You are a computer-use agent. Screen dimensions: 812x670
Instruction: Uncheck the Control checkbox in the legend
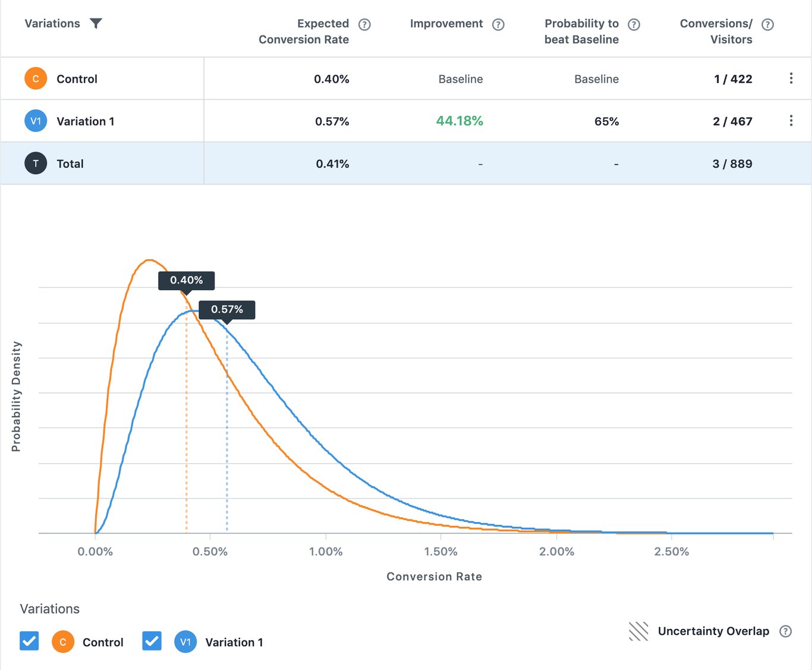pos(29,641)
